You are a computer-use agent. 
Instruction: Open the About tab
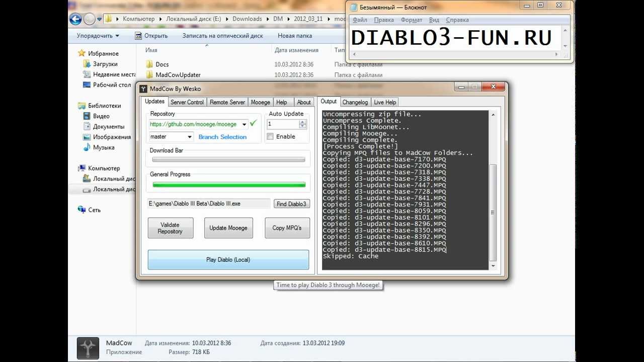(304, 102)
